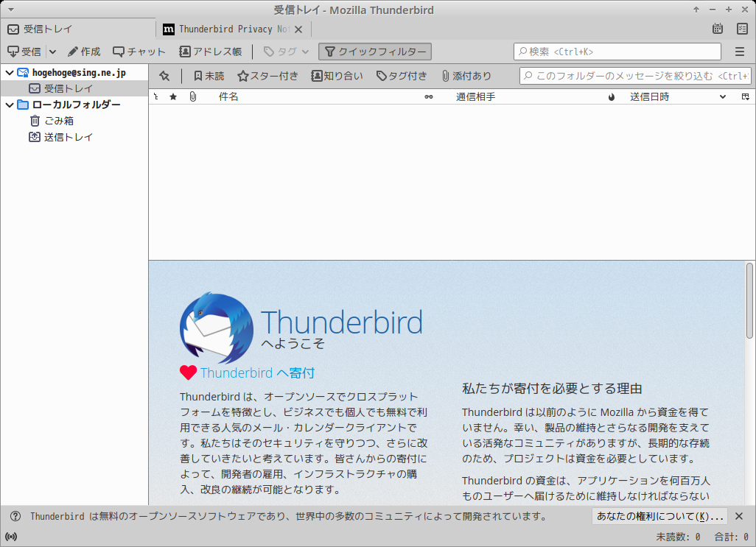This screenshot has width=756, height=547.
Task: Dismiss the rights notification bar
Action: click(x=739, y=516)
